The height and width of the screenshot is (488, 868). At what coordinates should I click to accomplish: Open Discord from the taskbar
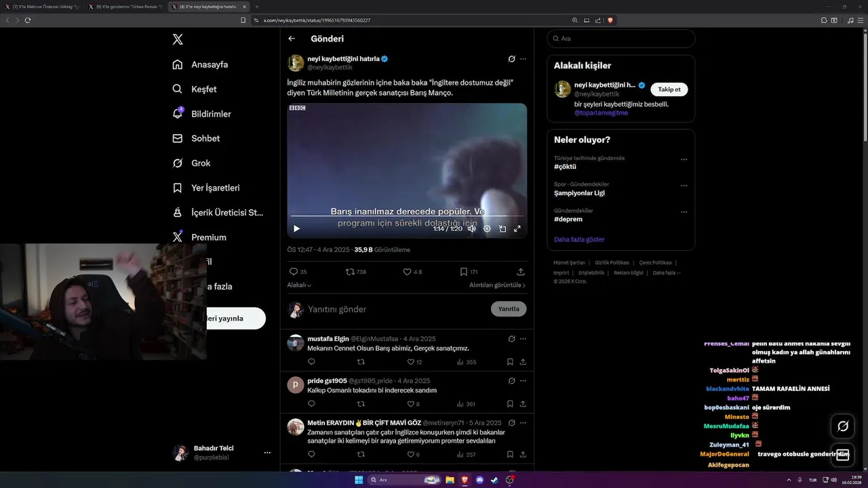[479, 480]
